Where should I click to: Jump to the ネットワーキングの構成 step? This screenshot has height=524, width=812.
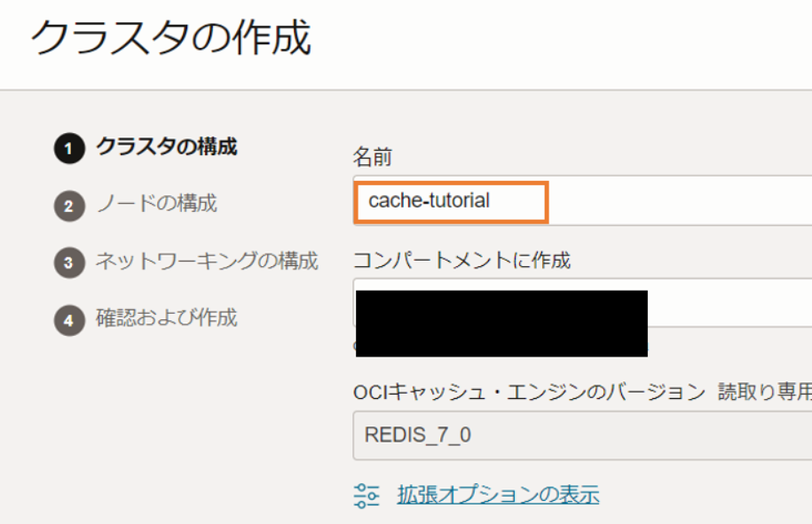tap(206, 261)
